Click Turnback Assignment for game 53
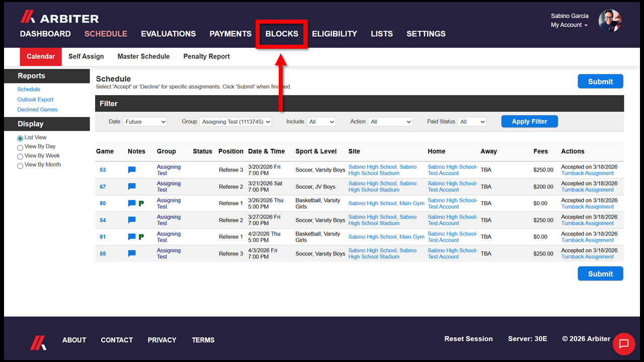Image resolution: width=644 pixels, height=362 pixels. tap(588, 173)
